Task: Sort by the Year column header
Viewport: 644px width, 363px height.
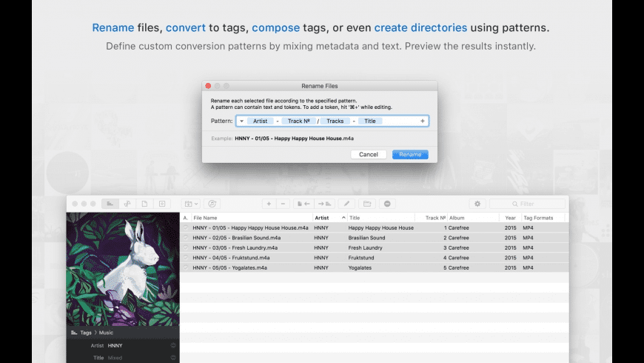Action: pyautogui.click(x=511, y=218)
